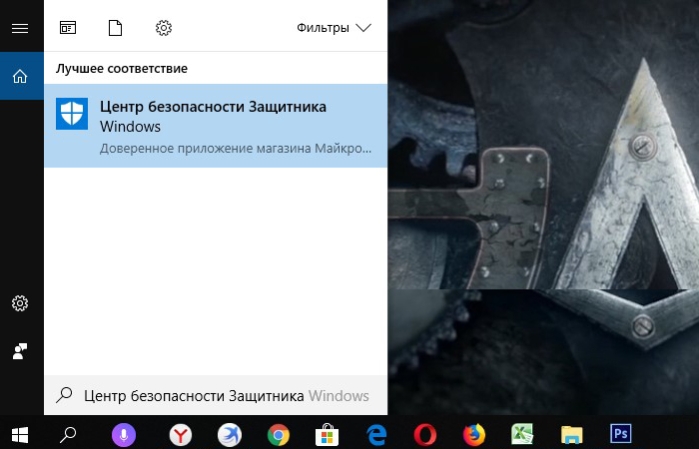
Task: Open Excel from taskbar
Action: 522,434
